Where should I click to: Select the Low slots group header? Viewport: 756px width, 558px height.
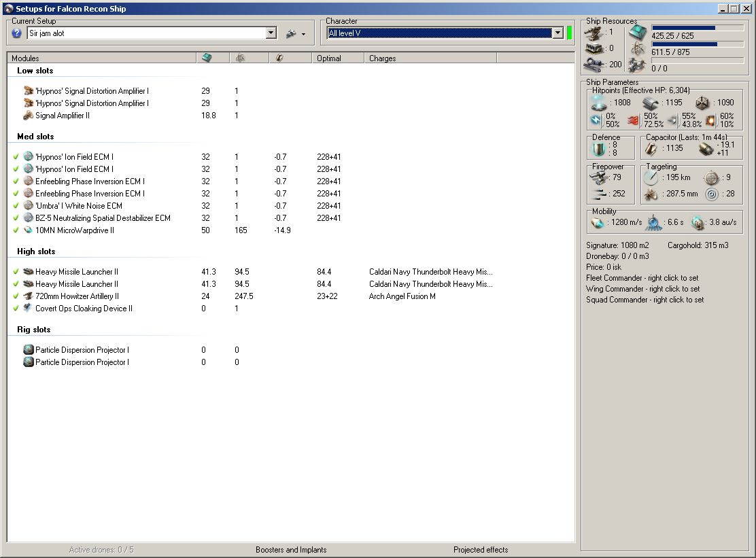click(35, 71)
